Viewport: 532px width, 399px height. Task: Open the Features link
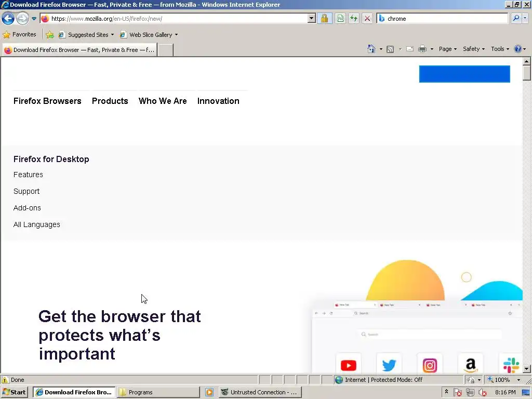point(28,175)
